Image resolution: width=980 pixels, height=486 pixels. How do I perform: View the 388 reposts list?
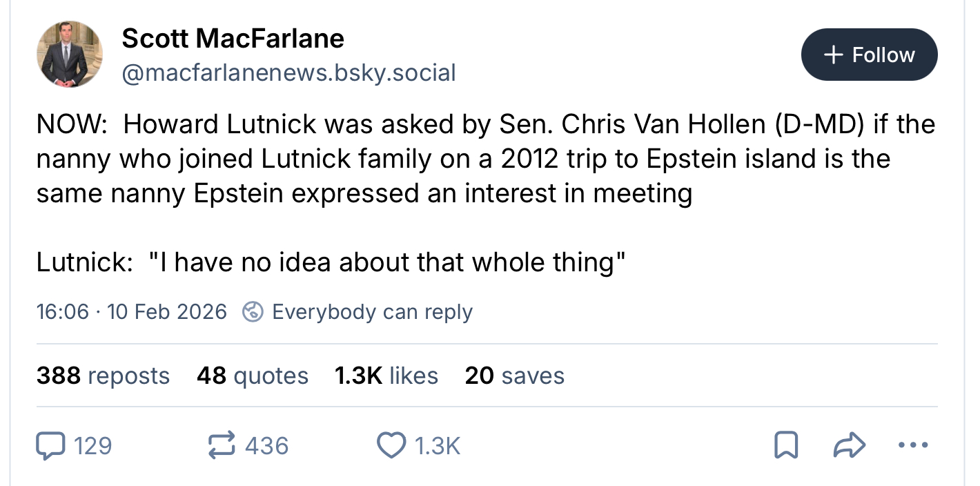point(103,376)
